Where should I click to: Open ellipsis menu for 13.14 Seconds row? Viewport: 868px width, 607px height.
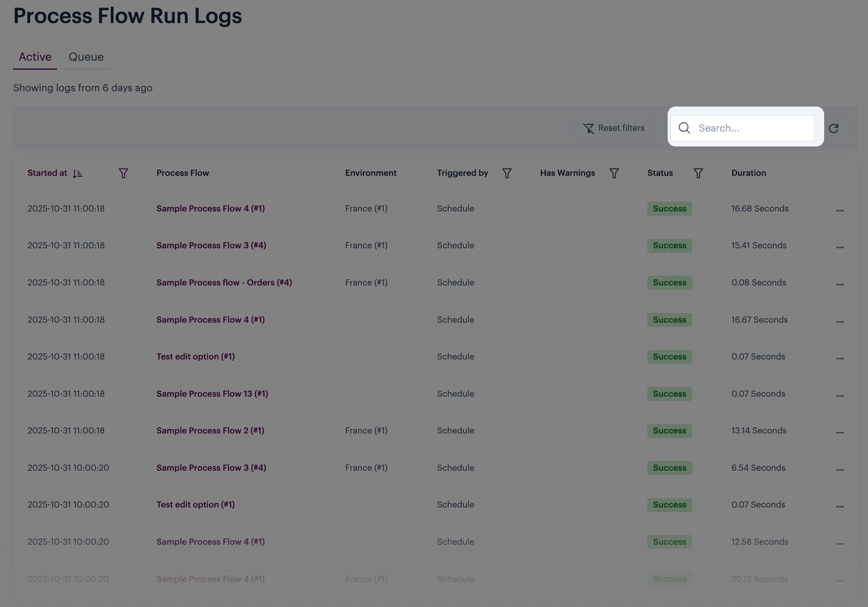tap(840, 432)
